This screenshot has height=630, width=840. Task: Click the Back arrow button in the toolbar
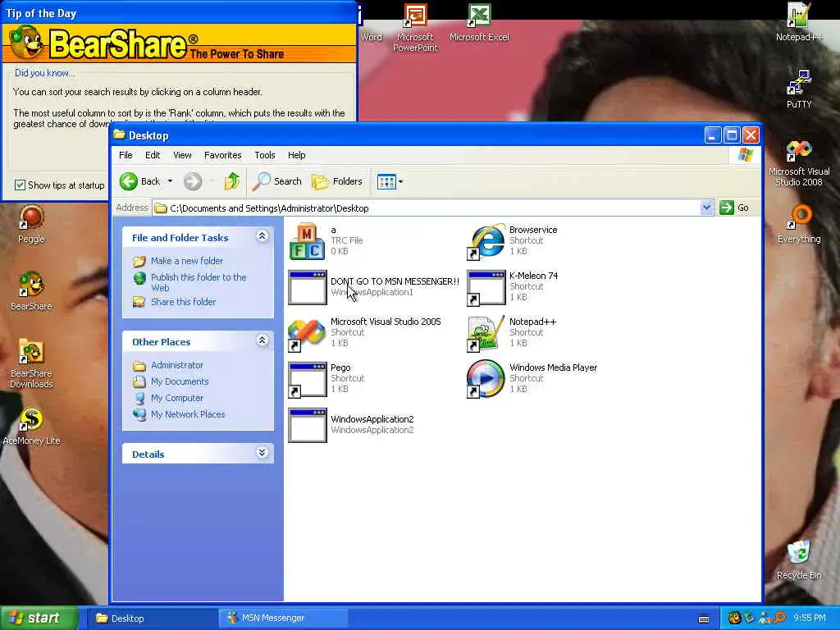point(139,181)
